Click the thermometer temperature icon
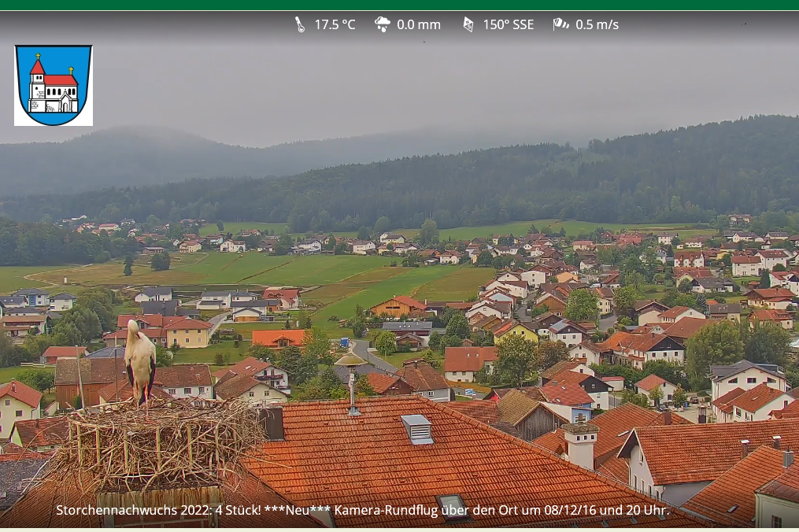Viewport: 799px width, 532px height. coord(300,24)
